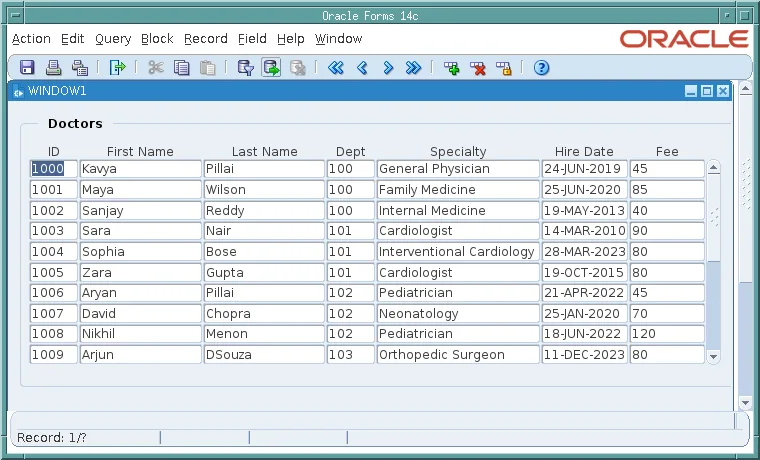Click the WINDOW1 title bar icon
This screenshot has width=760, height=460.
[x=18, y=91]
